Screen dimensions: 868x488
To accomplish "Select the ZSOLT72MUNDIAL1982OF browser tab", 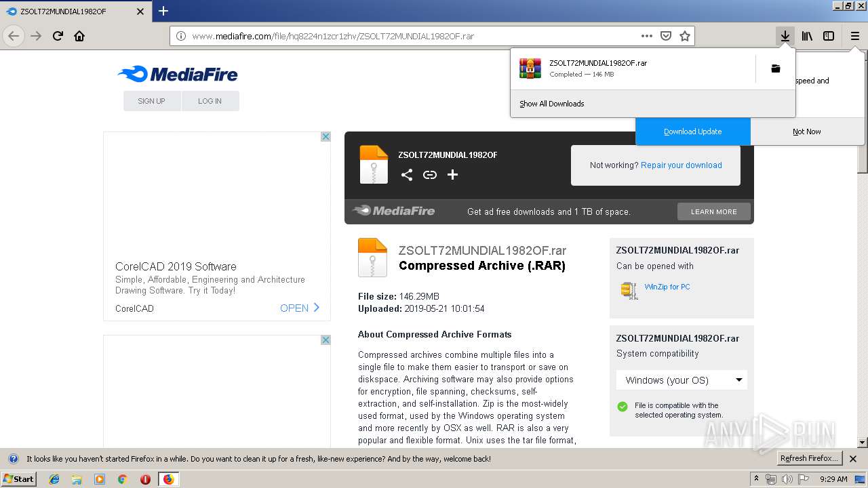I will coord(75,12).
